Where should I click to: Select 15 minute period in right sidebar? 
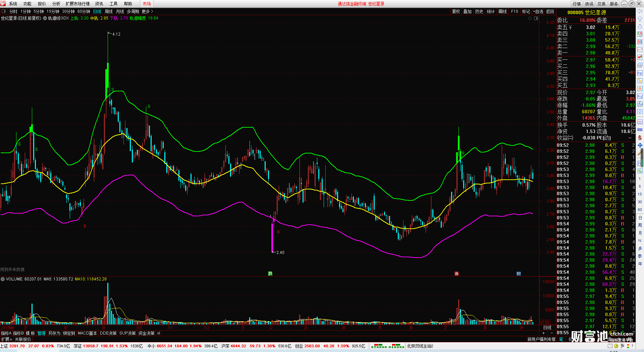pos(640,194)
